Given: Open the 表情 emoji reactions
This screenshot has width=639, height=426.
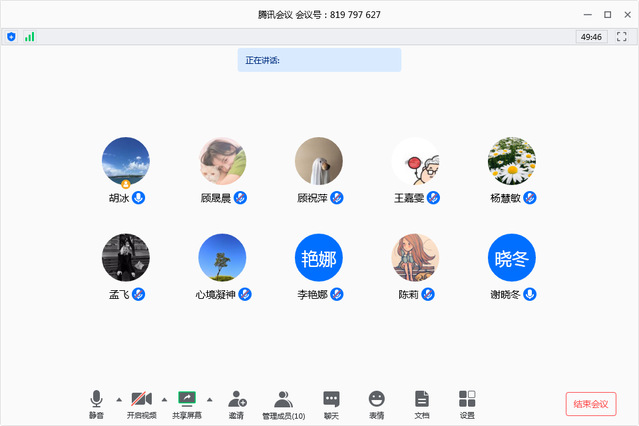Looking at the screenshot, I should [376, 399].
